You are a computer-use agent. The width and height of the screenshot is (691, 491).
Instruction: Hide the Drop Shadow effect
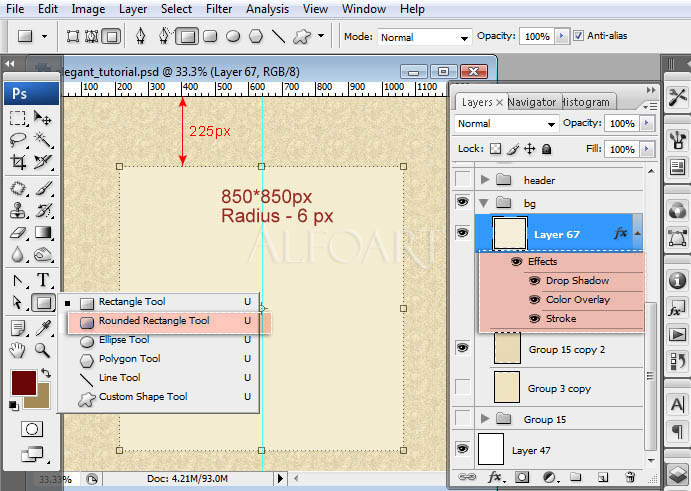533,281
